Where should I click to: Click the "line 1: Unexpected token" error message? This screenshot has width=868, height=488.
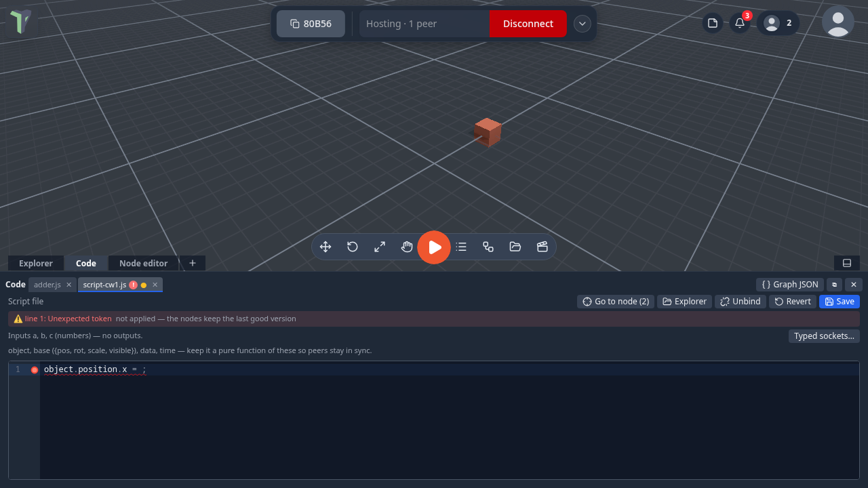68,319
